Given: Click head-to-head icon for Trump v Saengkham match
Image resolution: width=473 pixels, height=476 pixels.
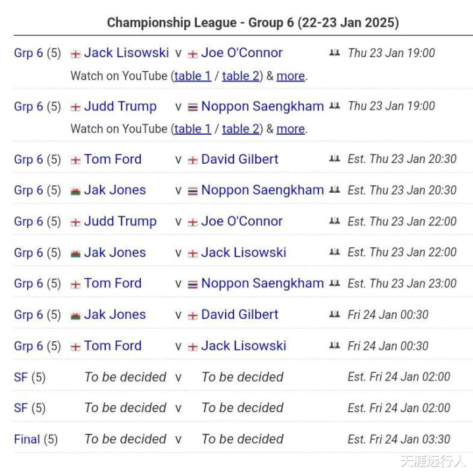Looking at the screenshot, I should [334, 107].
